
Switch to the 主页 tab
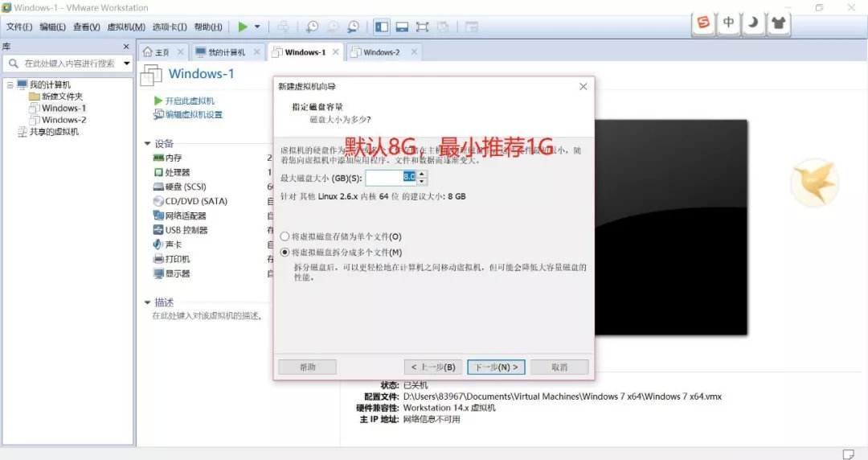click(x=162, y=52)
